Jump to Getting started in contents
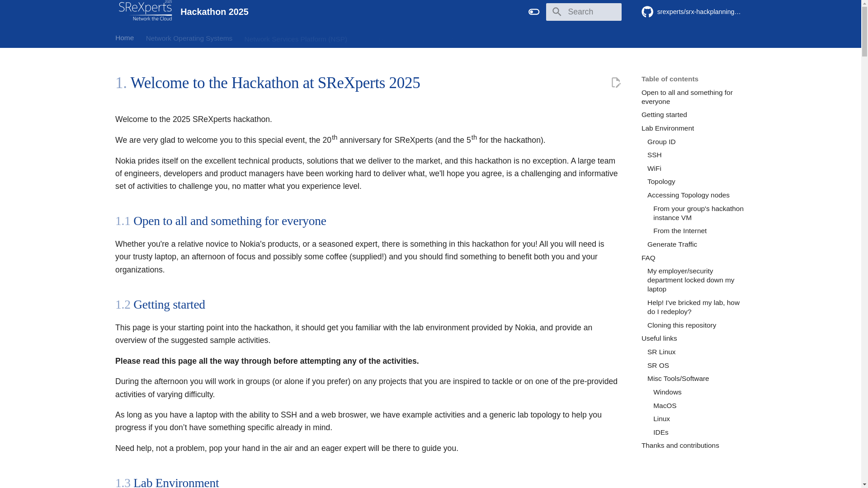Viewport: 868px width, 488px height. point(664,115)
